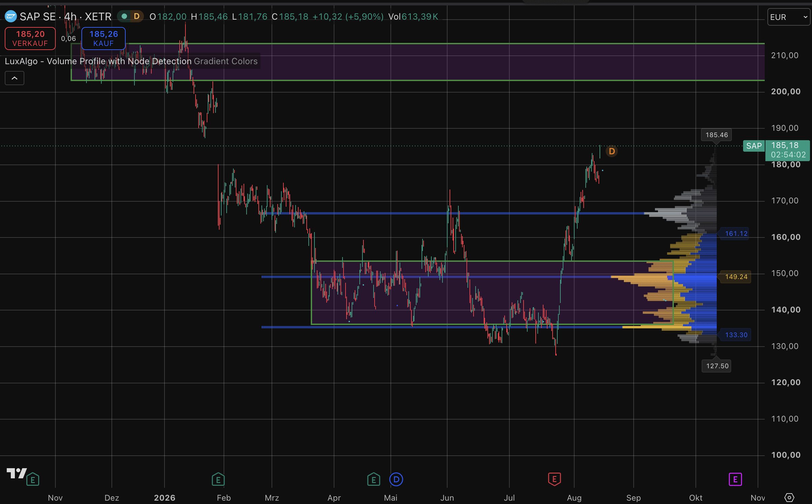Click the 2026 year label on the time axis
The image size is (812, 504).
(x=164, y=498)
